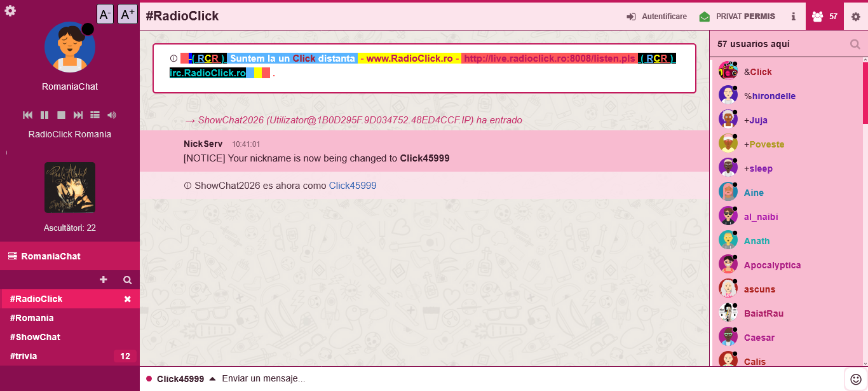Screen dimensions: 868x391
Task: Click the user list scrollbar thumb
Action: point(865,92)
